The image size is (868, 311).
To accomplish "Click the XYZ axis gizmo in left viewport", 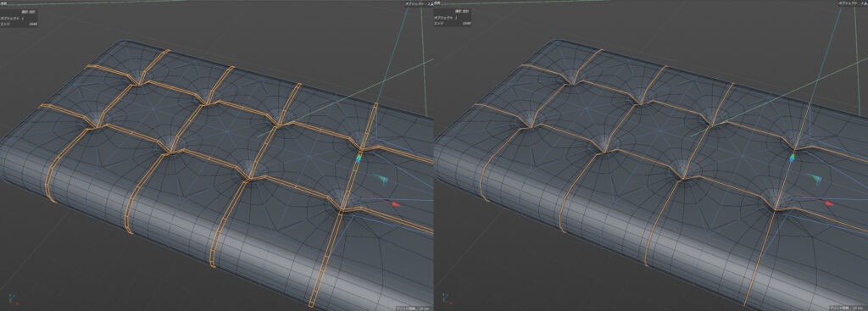I will [15, 299].
